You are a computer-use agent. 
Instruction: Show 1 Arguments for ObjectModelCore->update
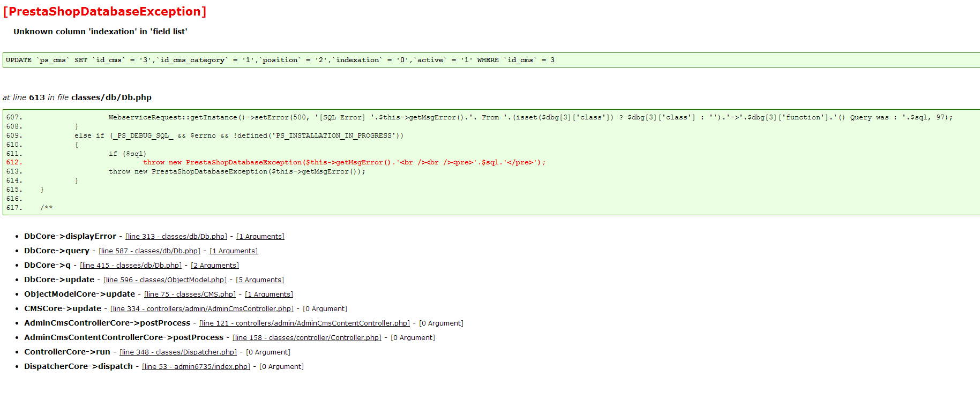[x=269, y=295]
